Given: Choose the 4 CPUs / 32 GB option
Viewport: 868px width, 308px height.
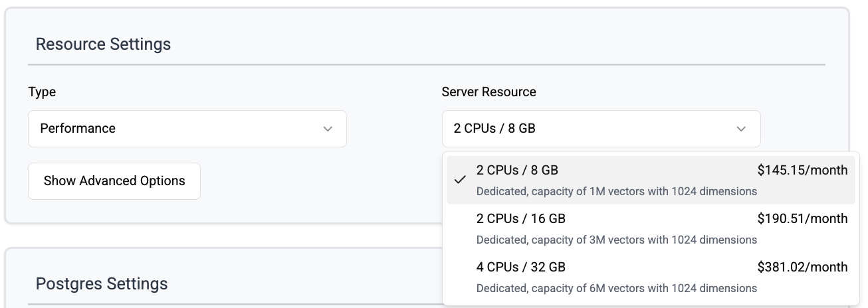Looking at the screenshot, I should [521, 267].
